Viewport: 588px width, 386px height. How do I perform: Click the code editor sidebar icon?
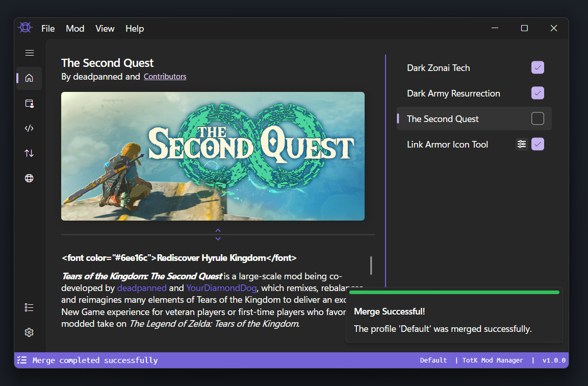point(29,128)
